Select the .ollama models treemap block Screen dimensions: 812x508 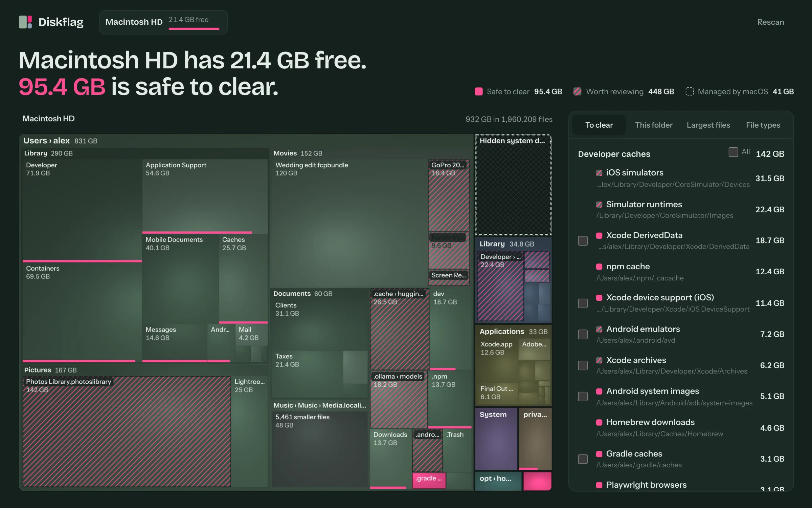coord(399,400)
